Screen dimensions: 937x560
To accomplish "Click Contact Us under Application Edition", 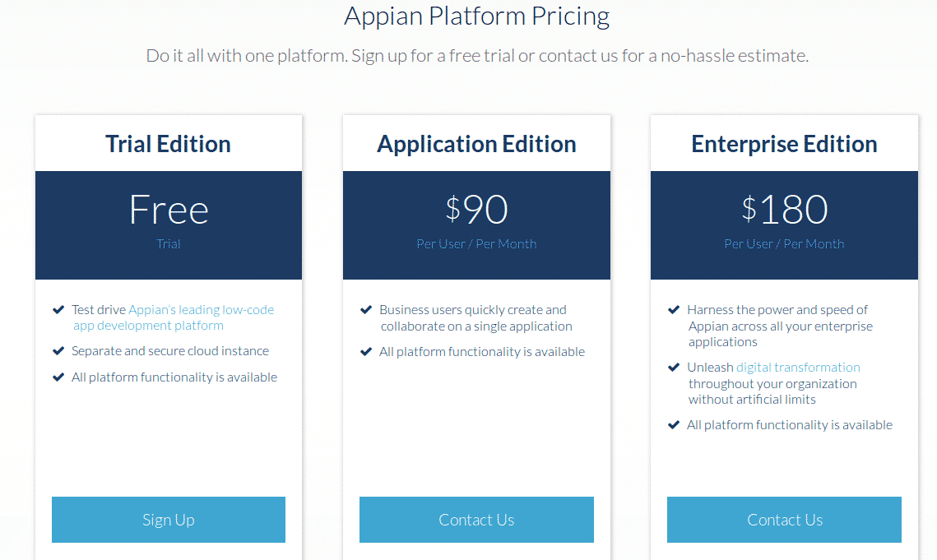I will [x=476, y=520].
